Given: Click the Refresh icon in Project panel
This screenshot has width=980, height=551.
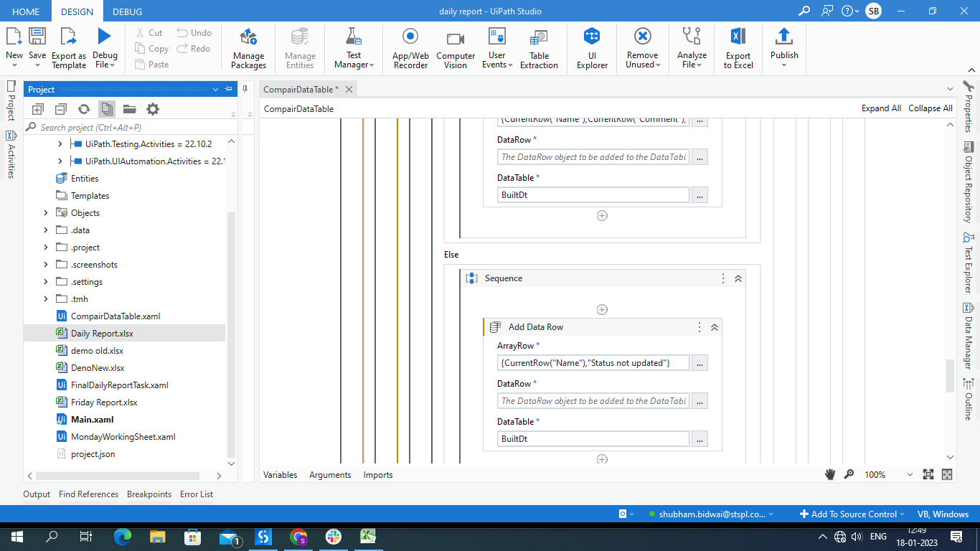Looking at the screenshot, I should (84, 109).
